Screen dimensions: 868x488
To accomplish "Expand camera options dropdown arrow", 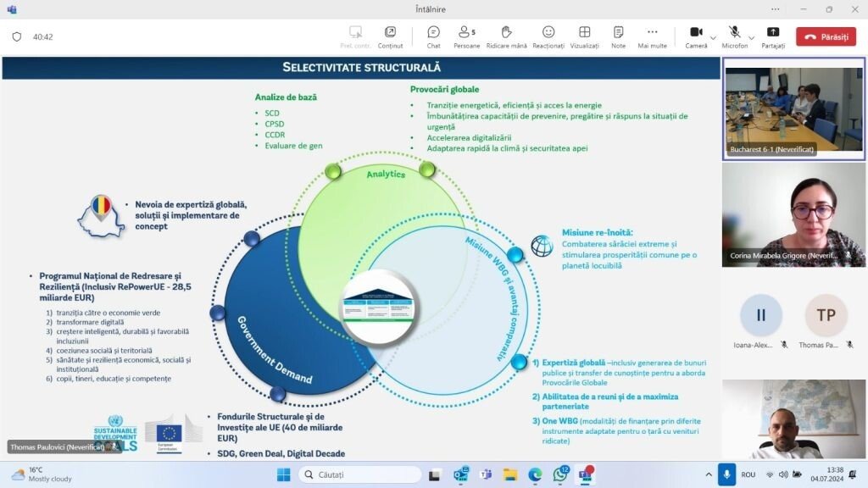I will pos(713,37).
